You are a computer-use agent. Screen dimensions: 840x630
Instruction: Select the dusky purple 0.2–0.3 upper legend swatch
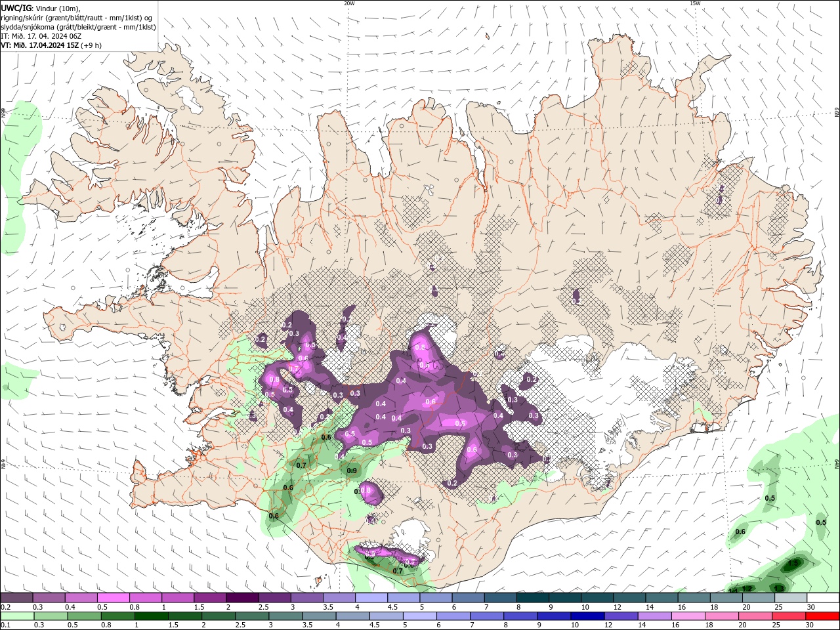point(17,598)
